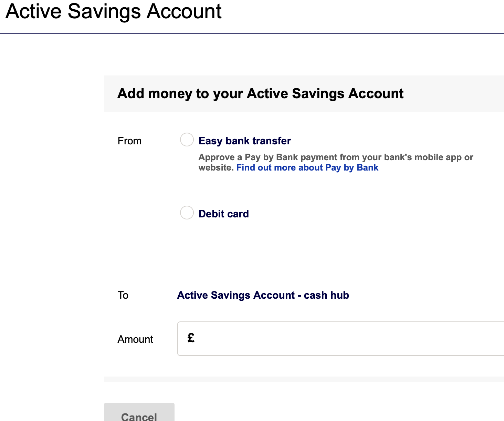The height and width of the screenshot is (421, 504).
Task: Open Find out more about Pay by Bank
Action: pos(307,168)
